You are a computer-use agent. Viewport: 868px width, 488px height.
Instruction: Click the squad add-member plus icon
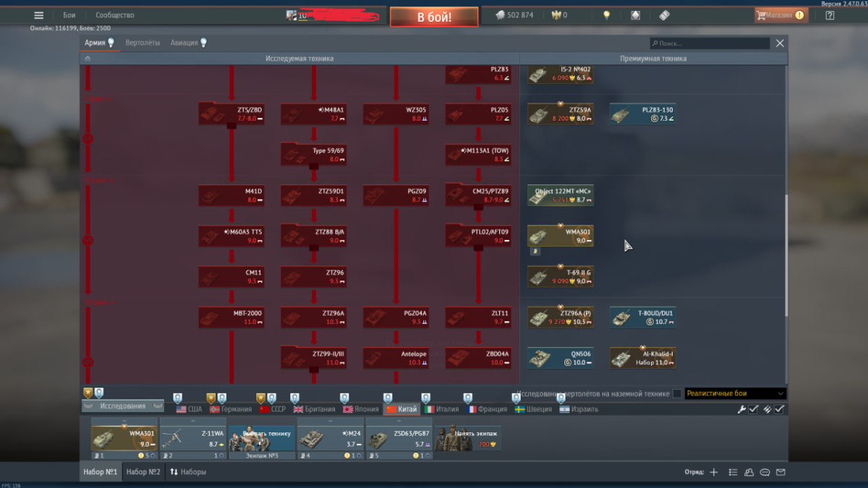click(714, 472)
